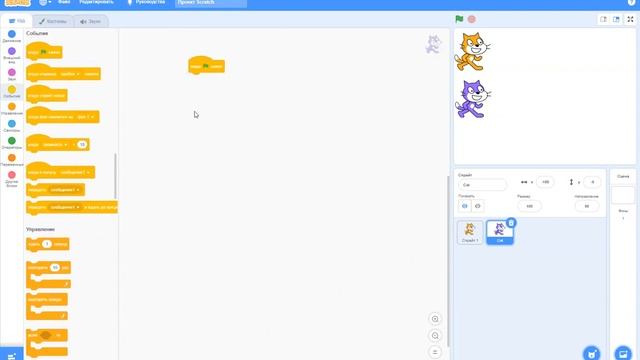Image resolution: width=640 pixels, height=360 pixels.
Task: Click the sprite direction field
Action: click(587, 206)
